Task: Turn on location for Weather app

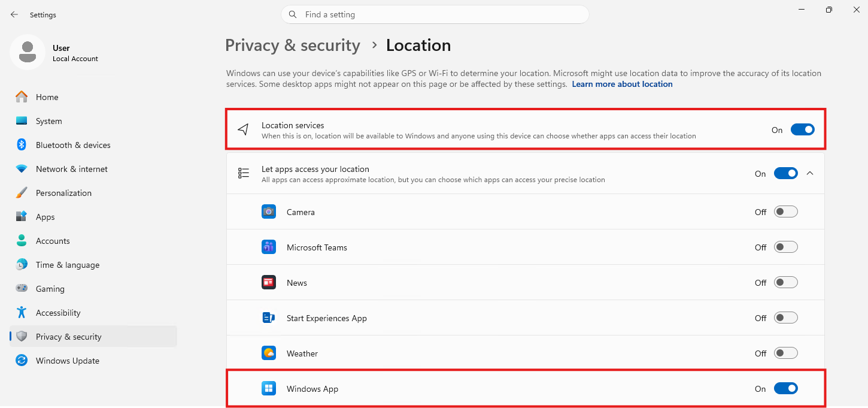Action: point(786,353)
